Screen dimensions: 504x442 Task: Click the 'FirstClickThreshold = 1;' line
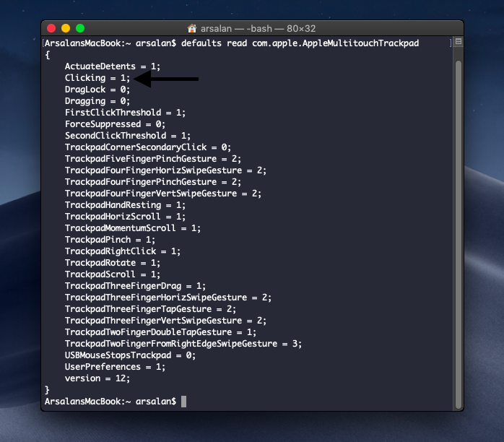125,113
